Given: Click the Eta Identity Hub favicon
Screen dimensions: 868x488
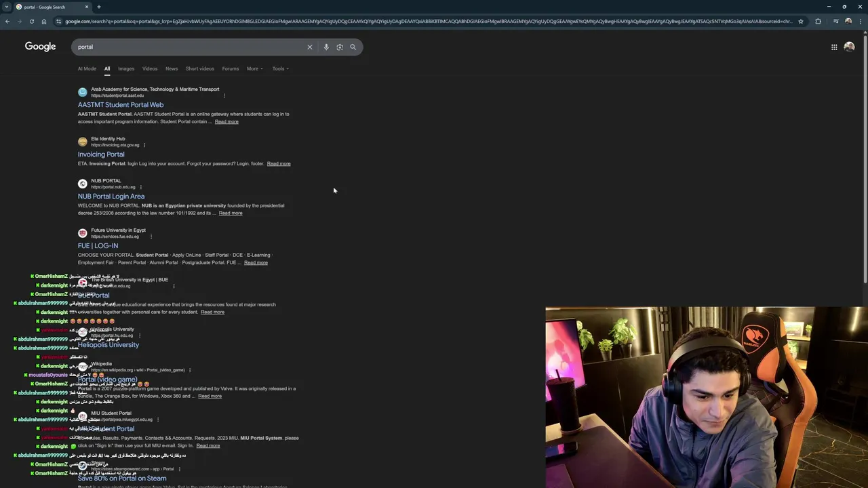Looking at the screenshot, I should pyautogui.click(x=83, y=142).
